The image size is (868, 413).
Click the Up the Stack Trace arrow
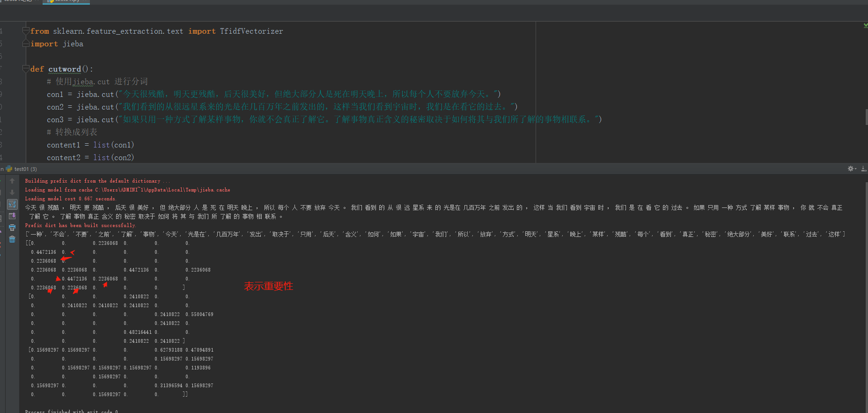pyautogui.click(x=12, y=181)
